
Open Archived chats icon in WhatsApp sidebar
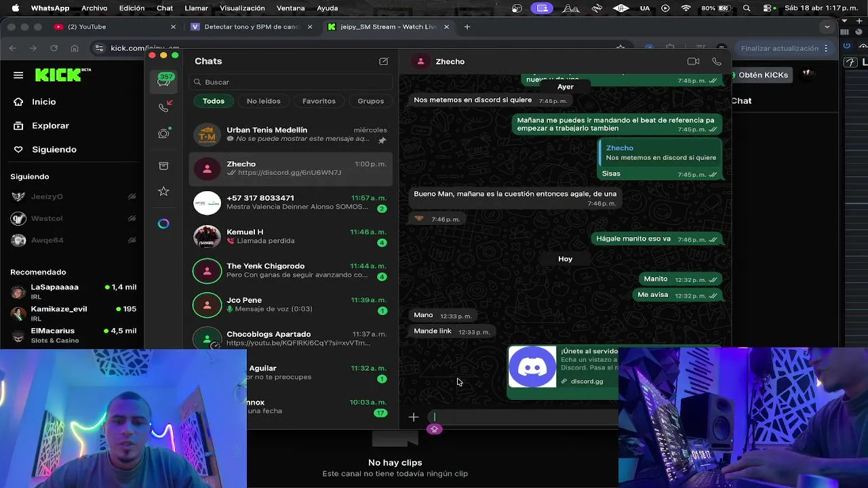click(x=163, y=166)
